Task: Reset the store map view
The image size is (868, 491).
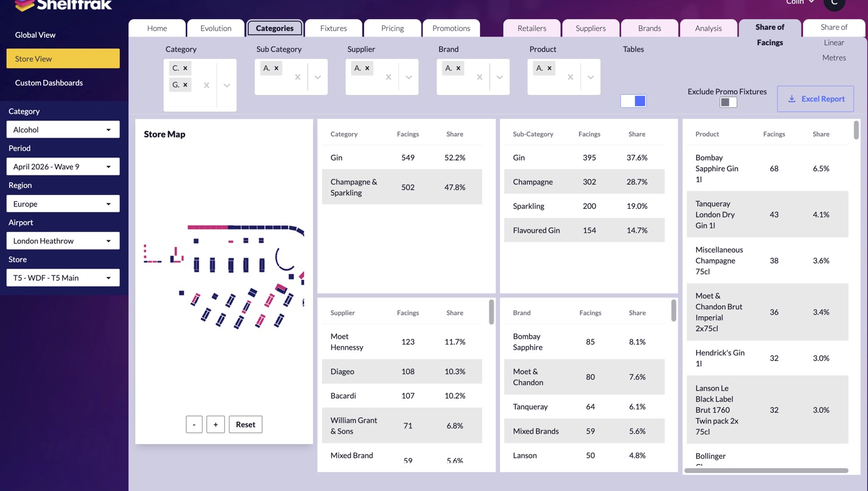Action: [x=246, y=424]
